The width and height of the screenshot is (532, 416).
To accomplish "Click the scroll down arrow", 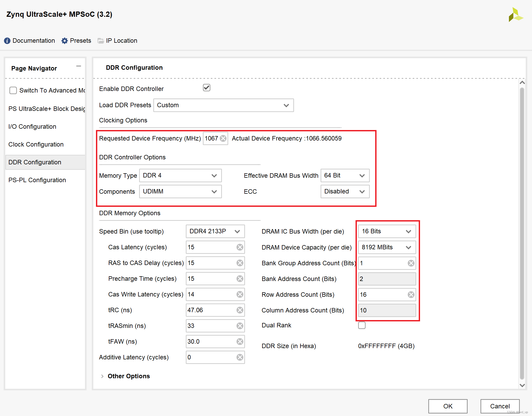I will click(x=522, y=385).
